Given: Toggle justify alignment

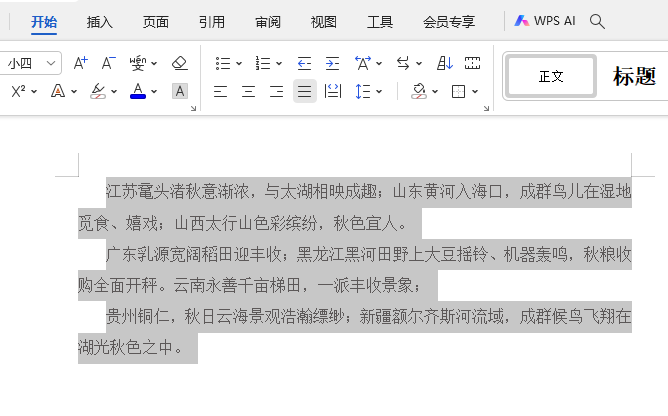Looking at the screenshot, I should point(305,91).
